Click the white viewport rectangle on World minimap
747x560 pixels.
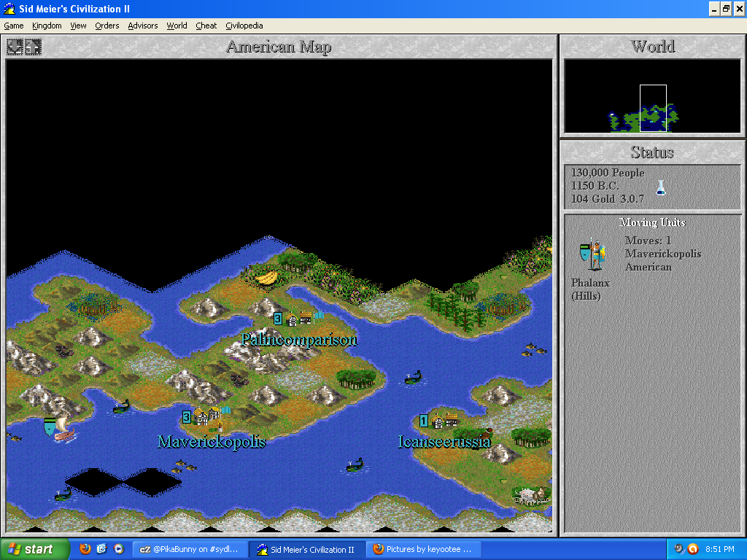653,108
